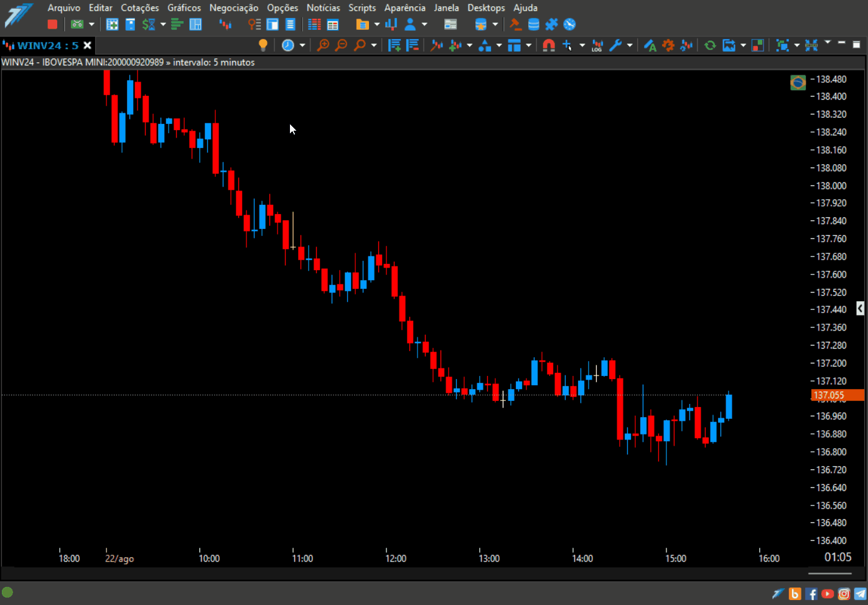Viewport: 868px width, 605px height.
Task: Open the chart layout template dropdown
Action: pyautogui.click(x=528, y=45)
